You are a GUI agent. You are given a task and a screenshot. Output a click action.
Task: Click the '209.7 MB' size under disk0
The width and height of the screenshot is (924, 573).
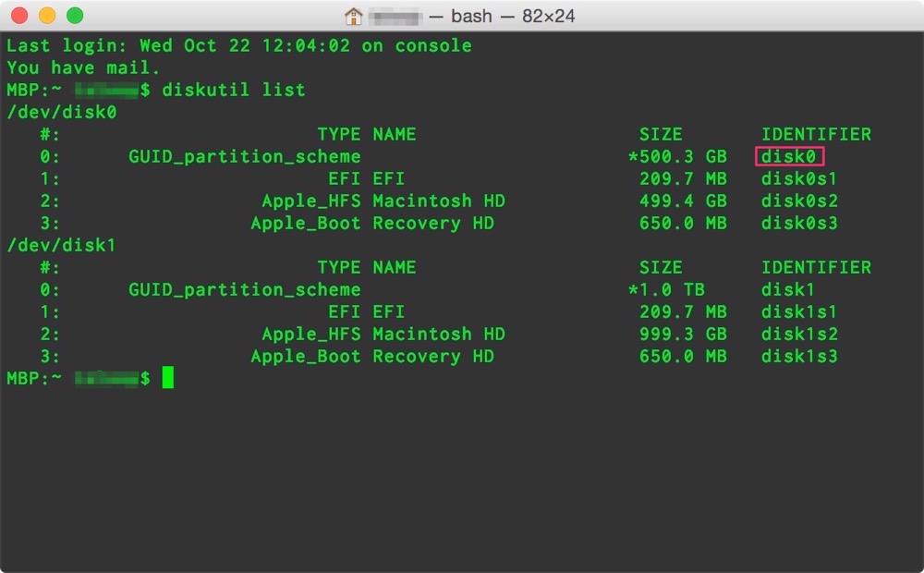[x=683, y=178]
